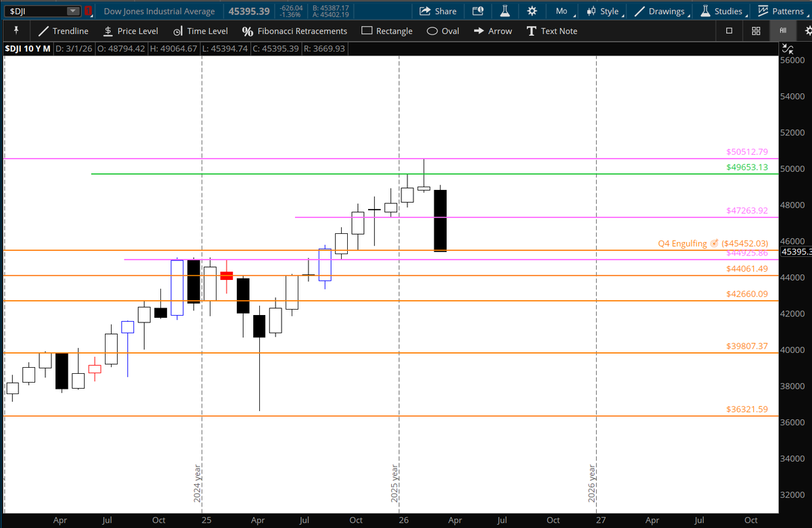
Task: Select the Fibonacci Retracements tool
Action: pyautogui.click(x=294, y=31)
